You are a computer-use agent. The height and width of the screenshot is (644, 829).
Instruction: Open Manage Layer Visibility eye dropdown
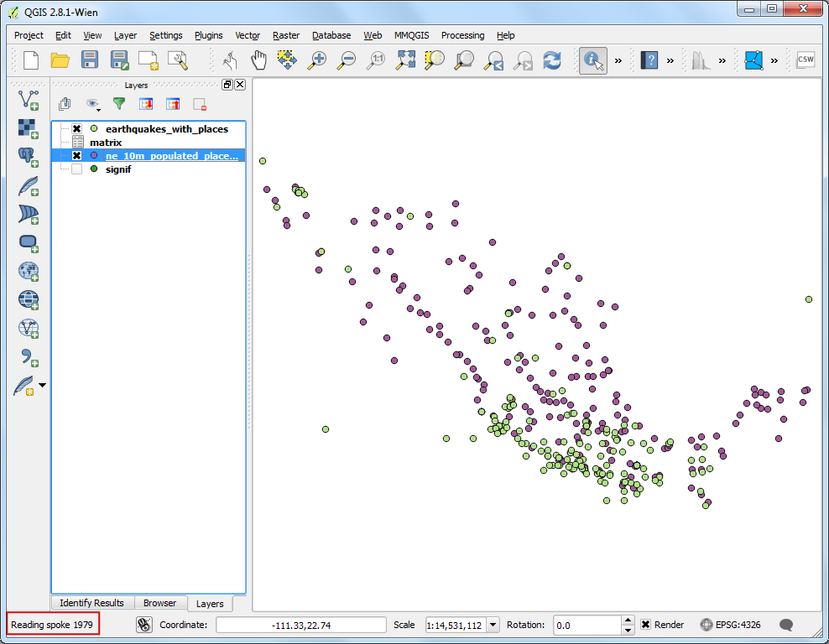[x=94, y=104]
